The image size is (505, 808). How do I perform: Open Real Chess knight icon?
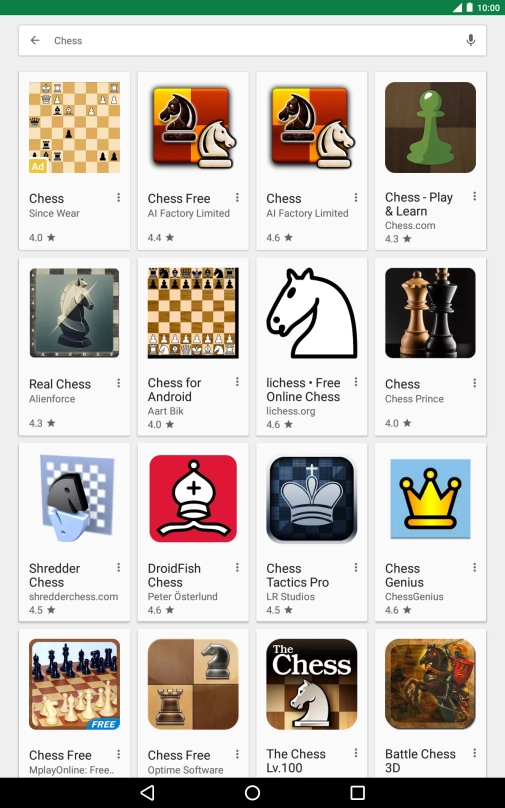[75, 313]
